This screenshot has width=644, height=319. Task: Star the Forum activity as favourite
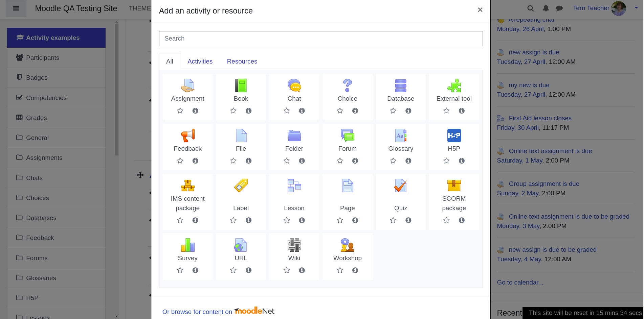point(340,161)
